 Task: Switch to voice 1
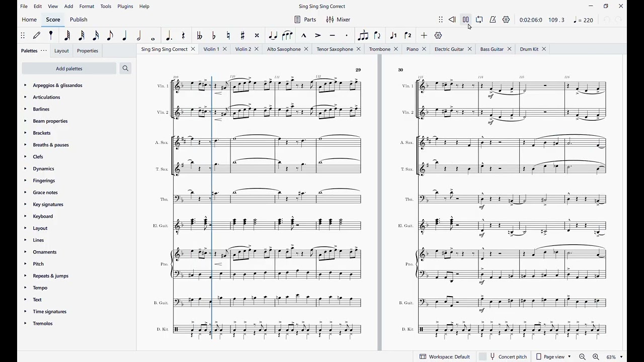pyautogui.click(x=393, y=36)
